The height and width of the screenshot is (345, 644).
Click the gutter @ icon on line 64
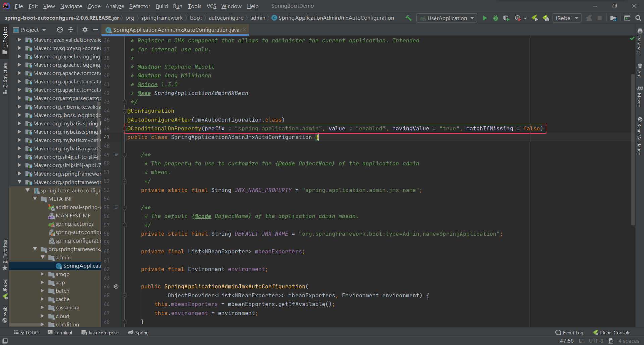pos(116,286)
